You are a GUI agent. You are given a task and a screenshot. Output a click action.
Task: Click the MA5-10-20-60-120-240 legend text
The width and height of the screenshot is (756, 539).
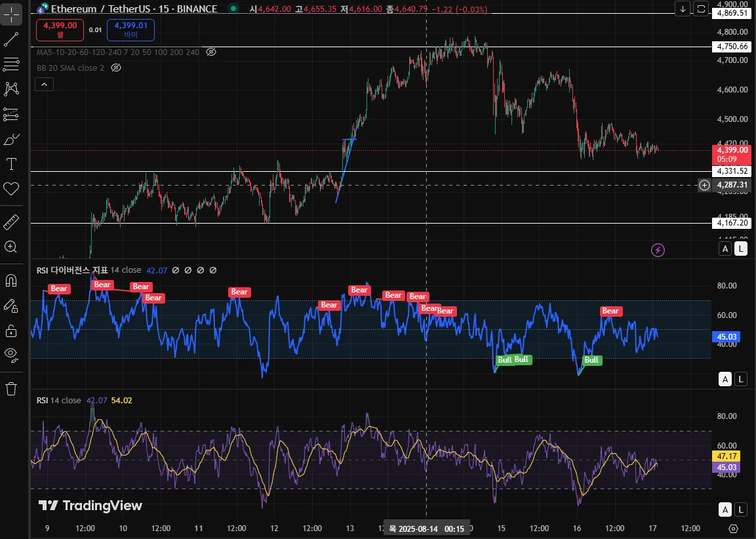click(x=117, y=52)
